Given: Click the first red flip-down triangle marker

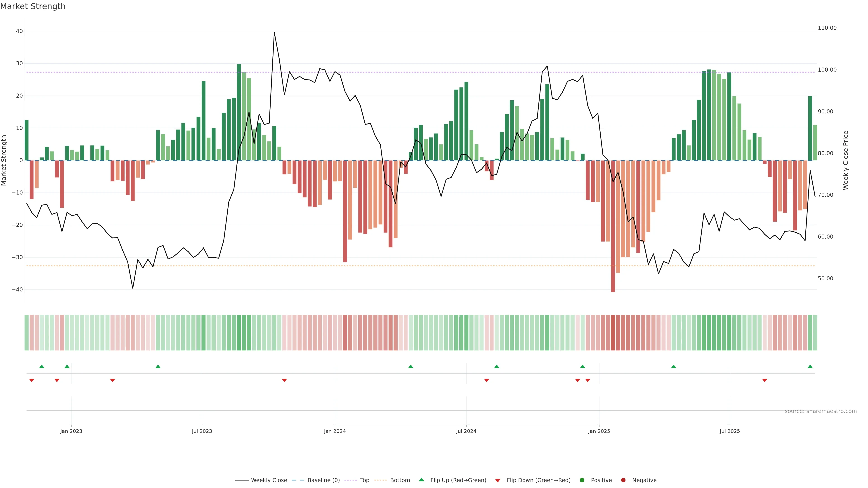Looking at the screenshot, I should pos(32,380).
